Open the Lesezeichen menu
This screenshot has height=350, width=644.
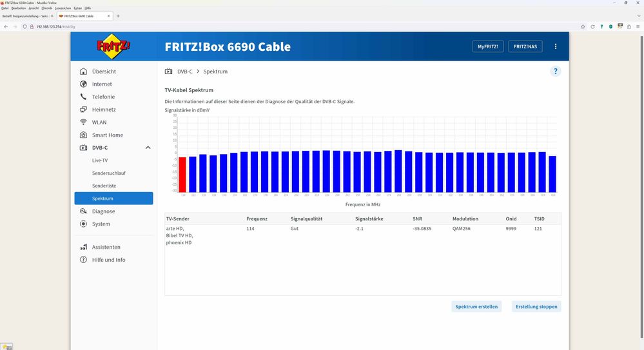(63, 8)
